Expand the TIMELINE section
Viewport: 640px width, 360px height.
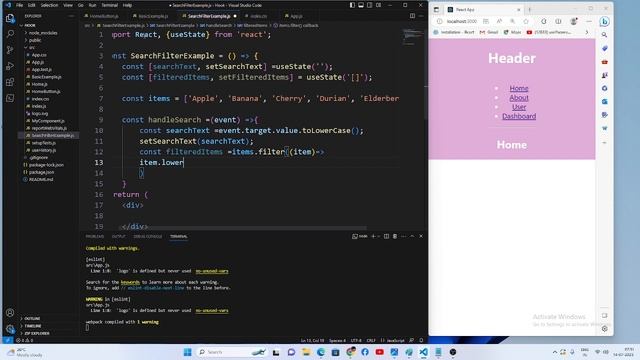[33, 326]
